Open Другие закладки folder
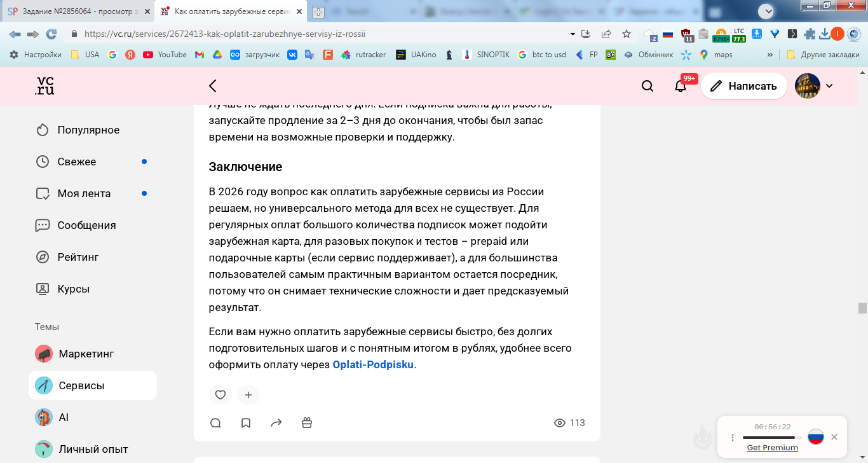Image resolution: width=868 pixels, height=463 pixels. click(x=823, y=55)
